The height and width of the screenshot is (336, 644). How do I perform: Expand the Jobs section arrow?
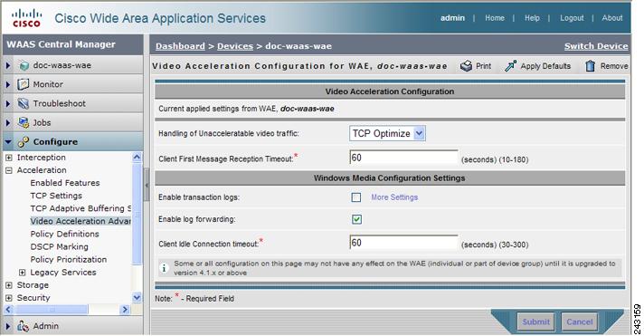pyautogui.click(x=8, y=122)
